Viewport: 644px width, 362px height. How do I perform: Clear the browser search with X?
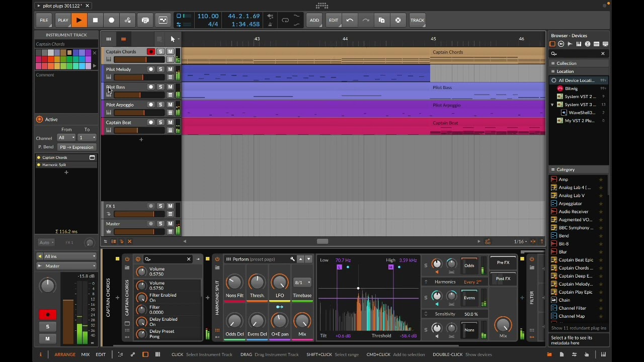click(603, 53)
